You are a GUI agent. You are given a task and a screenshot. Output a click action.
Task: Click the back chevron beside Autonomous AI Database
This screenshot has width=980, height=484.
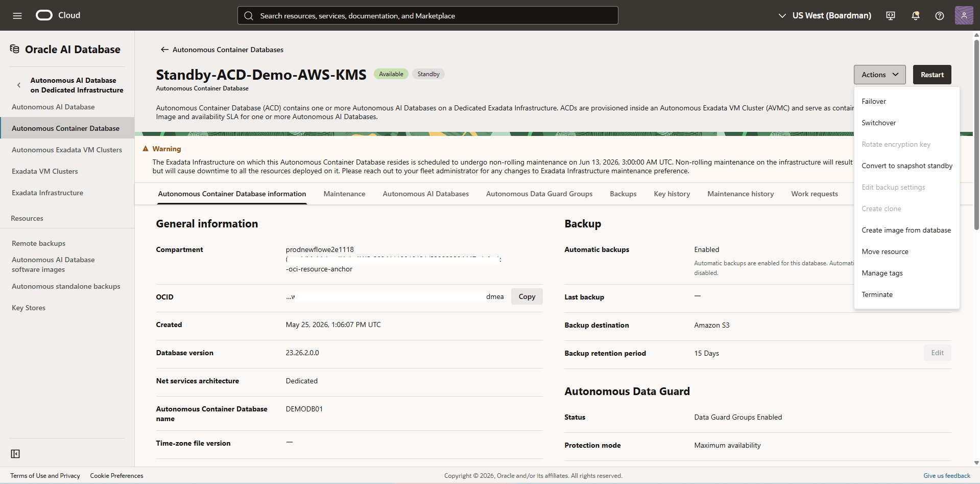tap(19, 85)
